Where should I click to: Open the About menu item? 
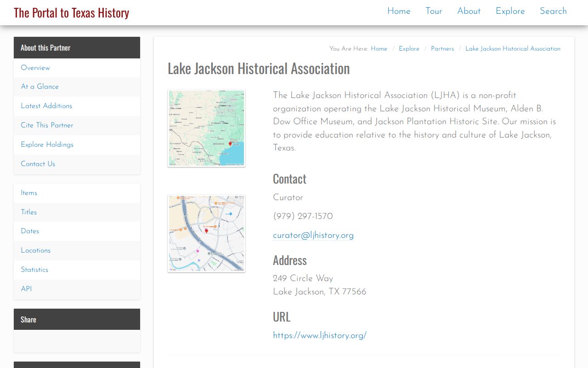tap(469, 11)
